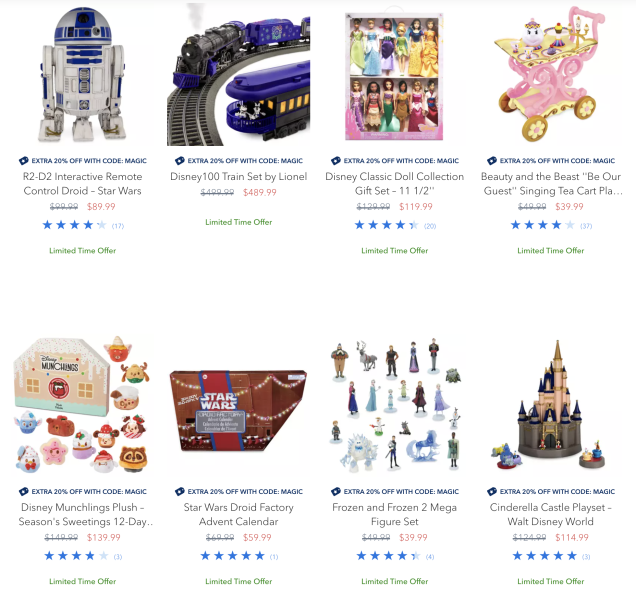Click Limited Time Offer under Doll Collection

click(395, 251)
